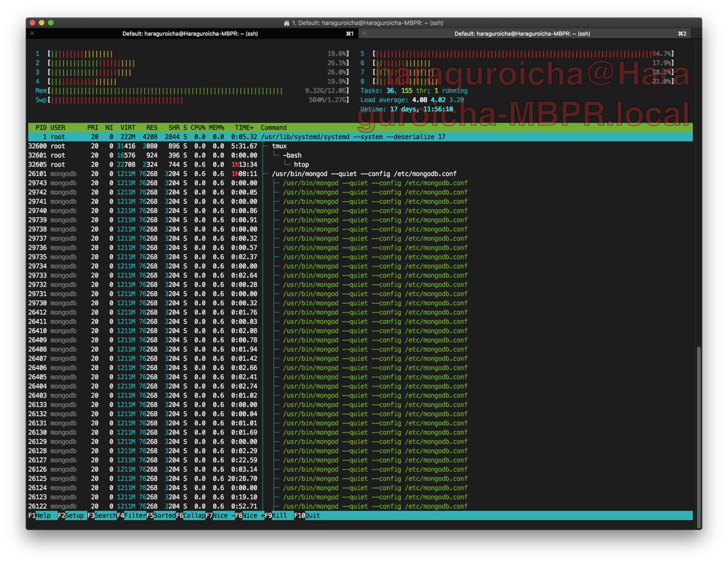Close the first tab with its X icon
728x564 pixels.
point(32,34)
